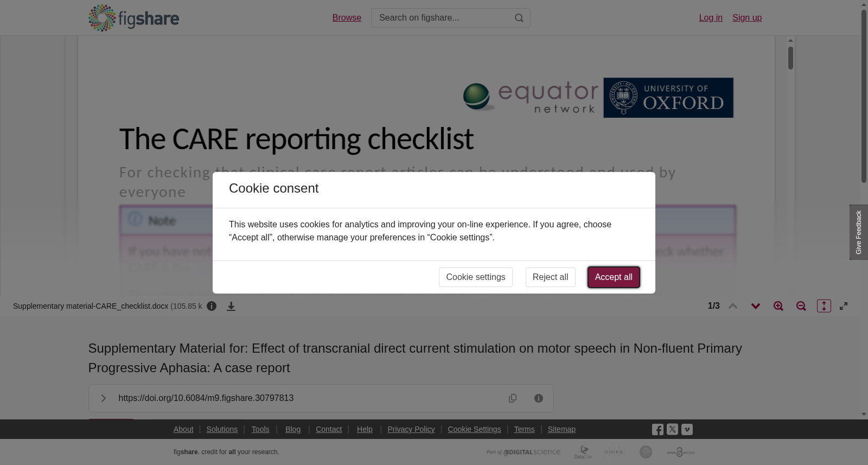Copy the DOI link

[x=513, y=398]
